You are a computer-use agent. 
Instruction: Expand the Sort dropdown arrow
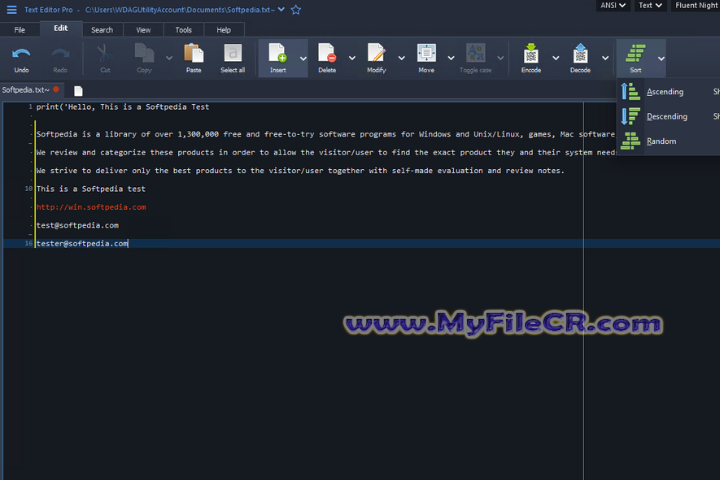661,58
